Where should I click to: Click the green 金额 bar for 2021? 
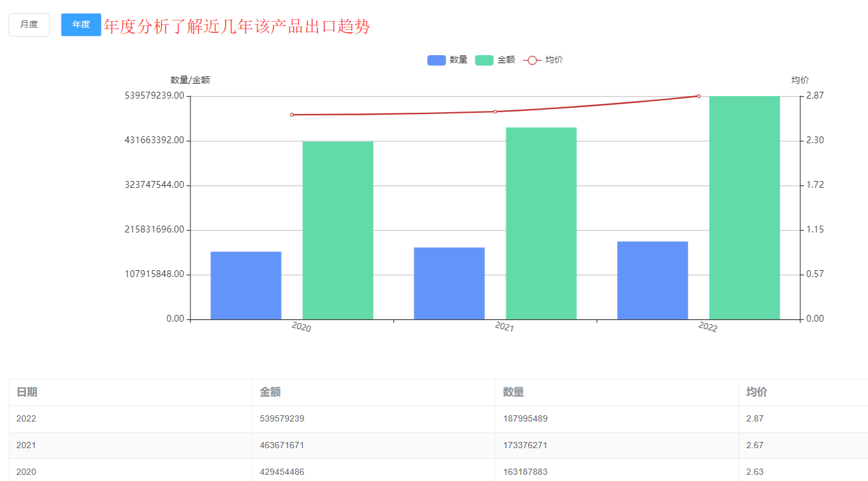[x=541, y=224]
